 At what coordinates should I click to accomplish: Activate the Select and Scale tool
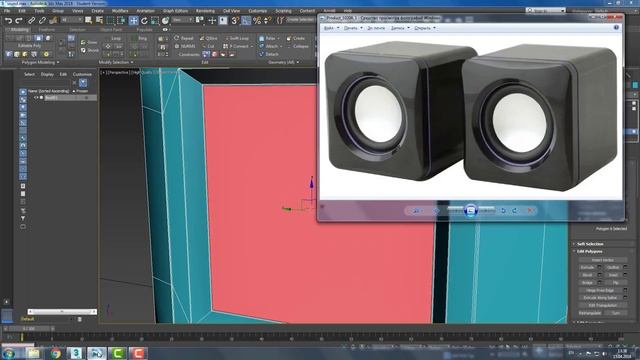[155, 20]
